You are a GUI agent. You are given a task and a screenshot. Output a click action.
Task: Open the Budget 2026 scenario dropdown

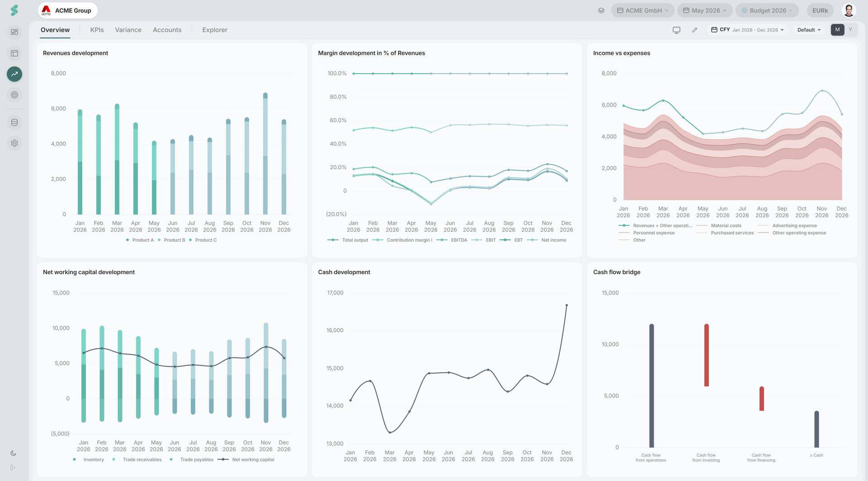point(767,10)
